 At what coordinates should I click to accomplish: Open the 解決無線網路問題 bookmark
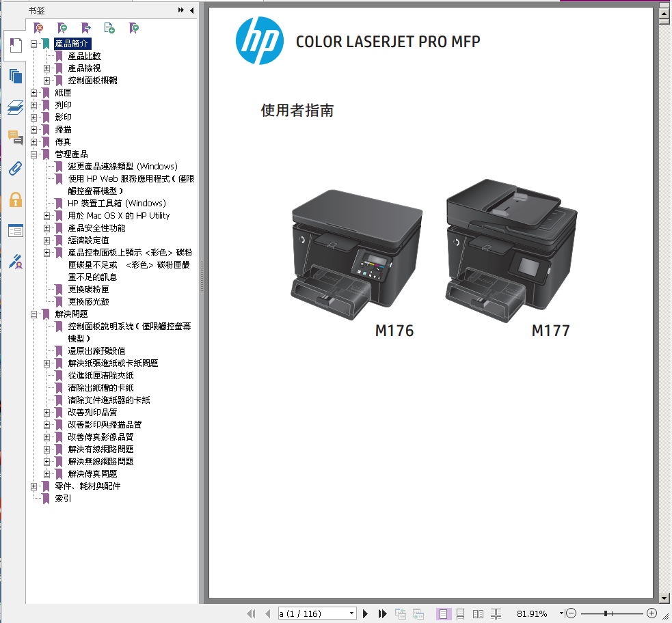(x=100, y=462)
